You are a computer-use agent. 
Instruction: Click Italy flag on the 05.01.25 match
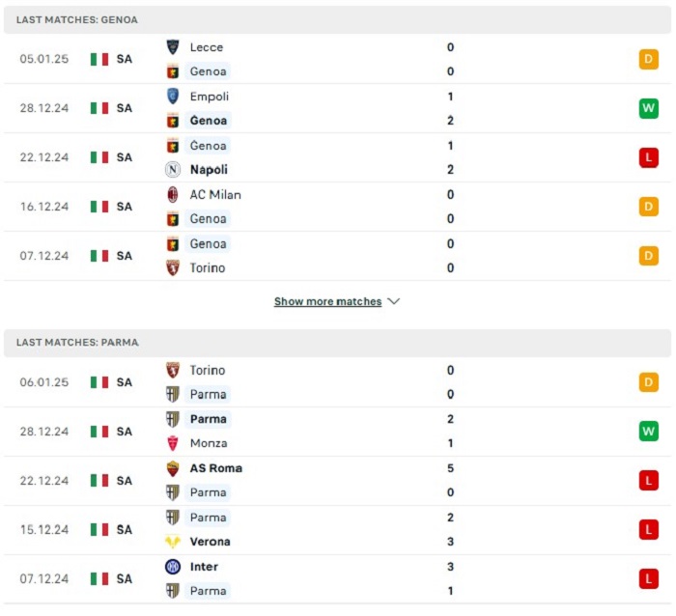99,59
